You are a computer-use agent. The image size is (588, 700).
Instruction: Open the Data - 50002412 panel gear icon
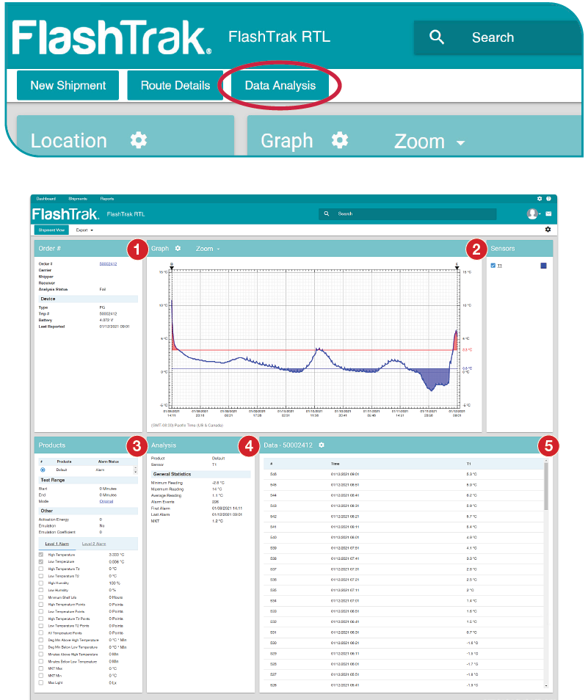pos(322,445)
